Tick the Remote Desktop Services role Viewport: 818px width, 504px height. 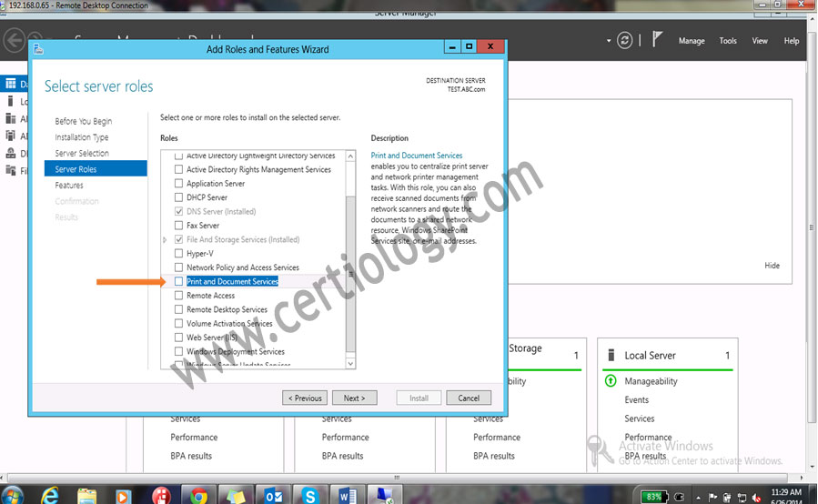[x=178, y=309]
